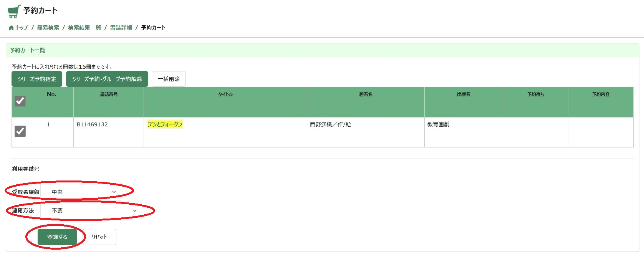644x255 pixels.
Task: Click the 利用券番号 label
Action: click(25, 169)
